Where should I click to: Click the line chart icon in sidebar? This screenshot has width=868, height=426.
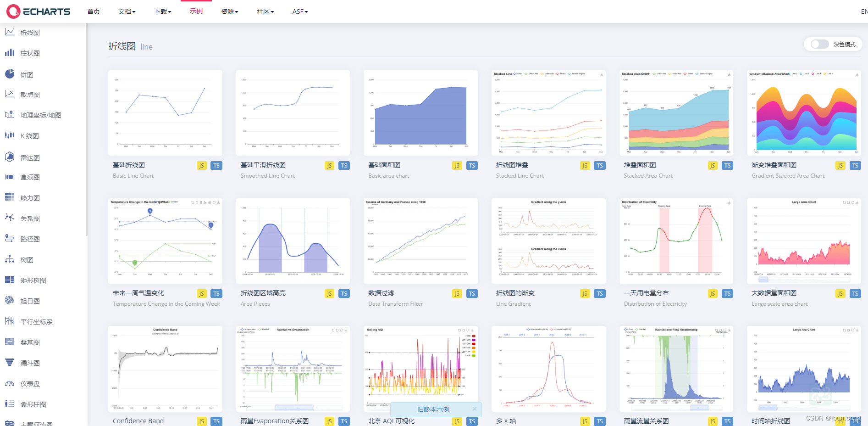pyautogui.click(x=9, y=32)
